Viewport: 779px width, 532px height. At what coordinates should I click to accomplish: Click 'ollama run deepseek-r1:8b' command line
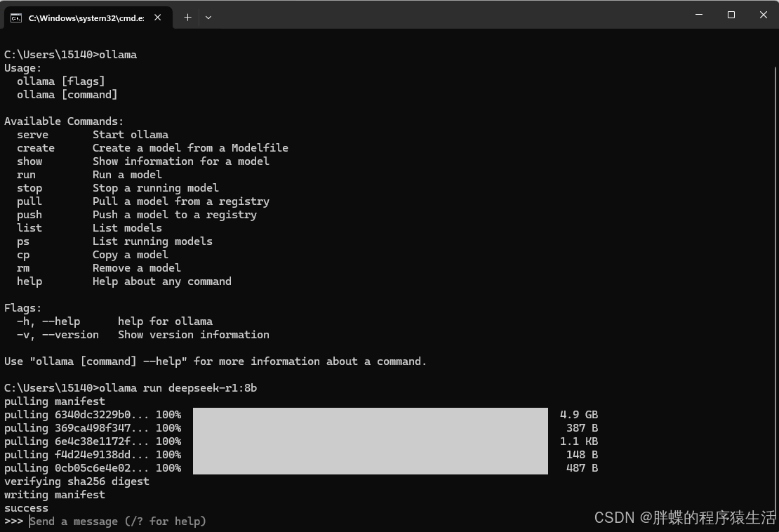coord(131,388)
